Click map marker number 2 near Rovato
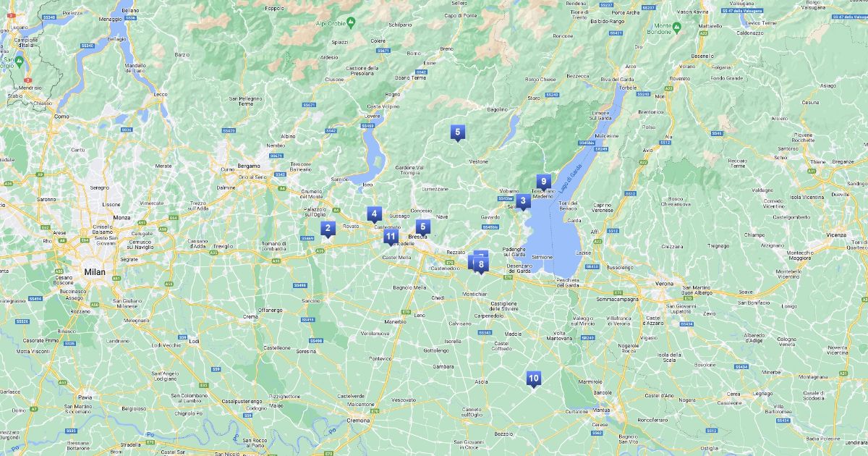 point(328,229)
